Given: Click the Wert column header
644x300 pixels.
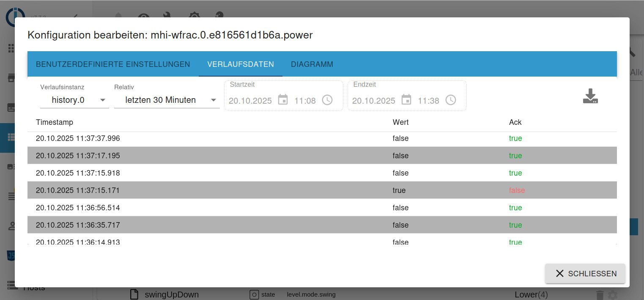Looking at the screenshot, I should pos(400,122).
